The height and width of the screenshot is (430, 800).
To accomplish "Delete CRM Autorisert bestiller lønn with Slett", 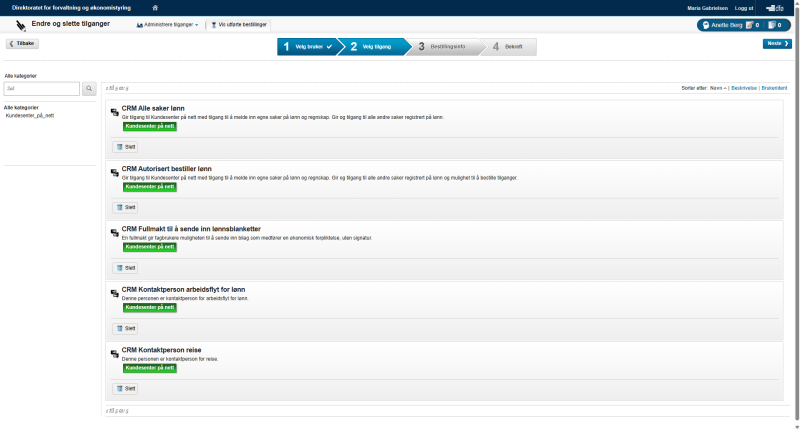I will [125, 208].
